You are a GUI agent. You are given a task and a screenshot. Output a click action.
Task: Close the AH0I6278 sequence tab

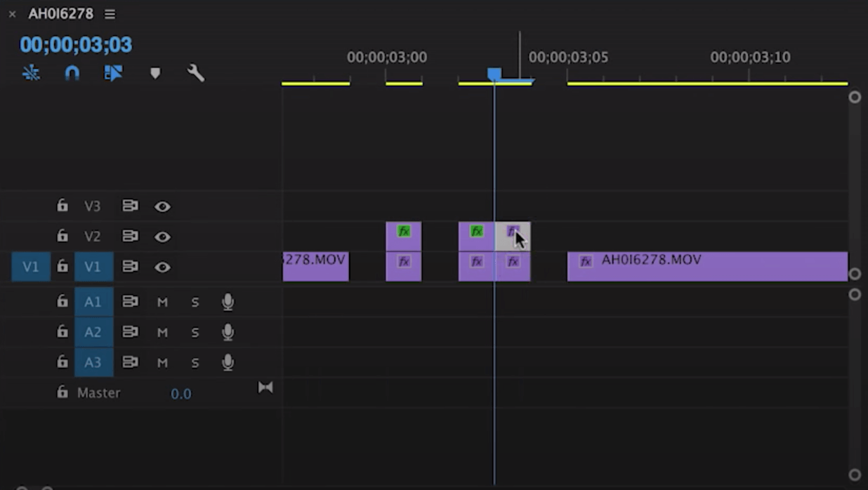point(12,14)
